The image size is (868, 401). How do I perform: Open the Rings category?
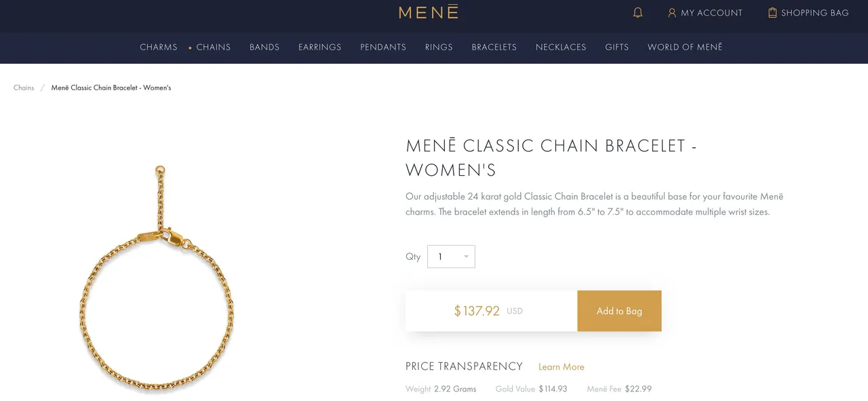pyautogui.click(x=439, y=47)
